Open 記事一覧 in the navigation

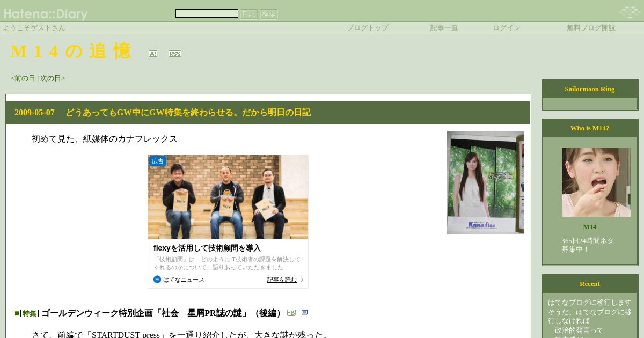pyautogui.click(x=444, y=28)
